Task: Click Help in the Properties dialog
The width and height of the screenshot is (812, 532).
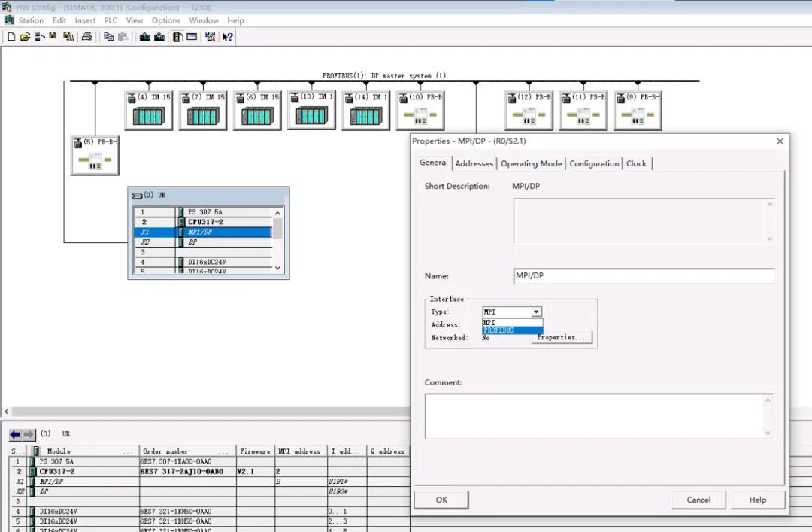Action: pos(758,500)
